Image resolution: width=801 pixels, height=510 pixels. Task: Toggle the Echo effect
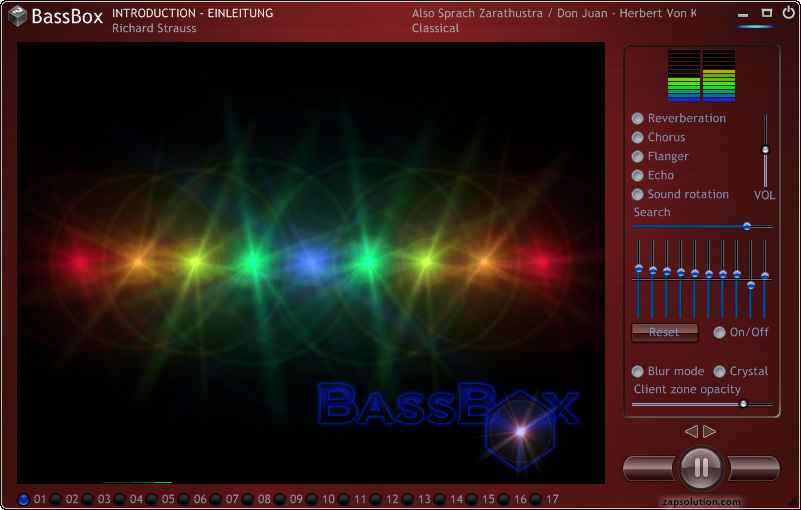(638, 176)
